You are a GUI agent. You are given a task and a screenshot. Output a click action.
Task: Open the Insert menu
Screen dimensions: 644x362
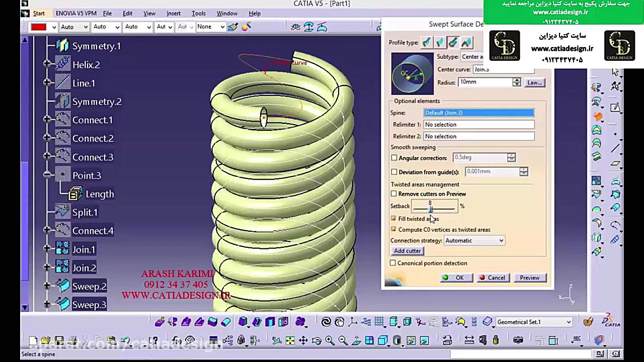[173, 14]
